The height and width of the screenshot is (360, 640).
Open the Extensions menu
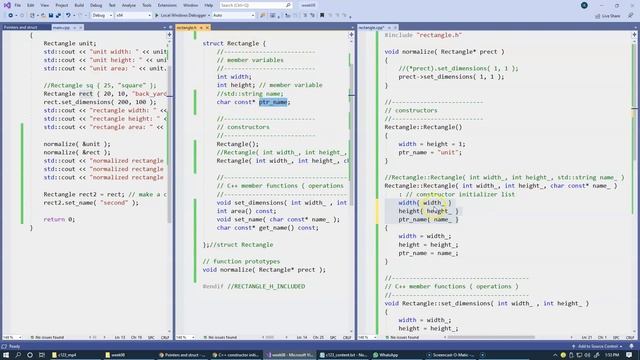pos(167,5)
